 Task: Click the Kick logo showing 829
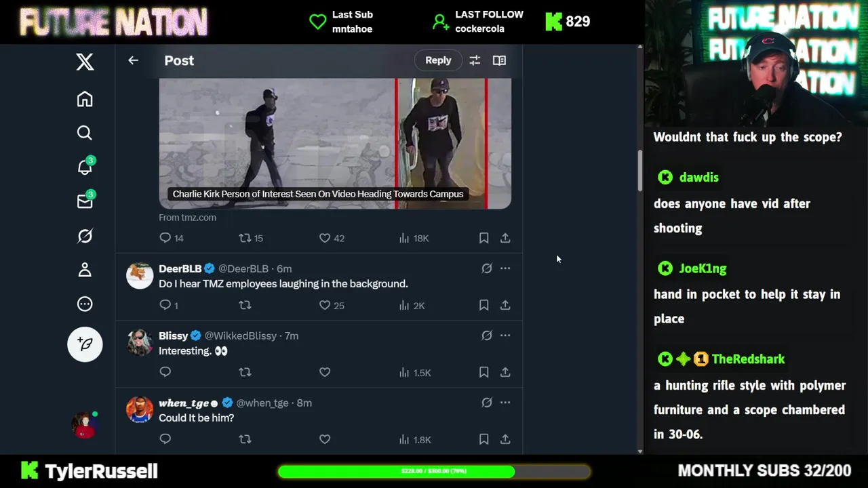click(x=554, y=22)
